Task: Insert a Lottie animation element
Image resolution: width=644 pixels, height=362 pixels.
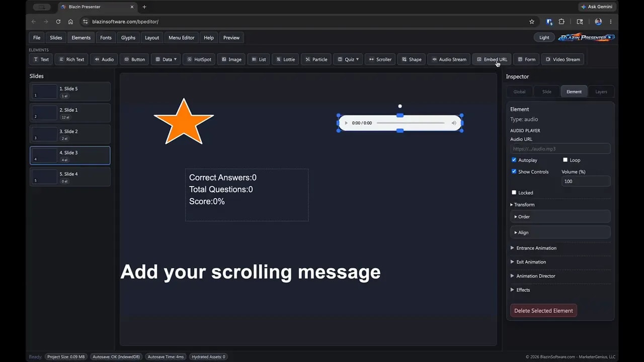Action: [285, 59]
